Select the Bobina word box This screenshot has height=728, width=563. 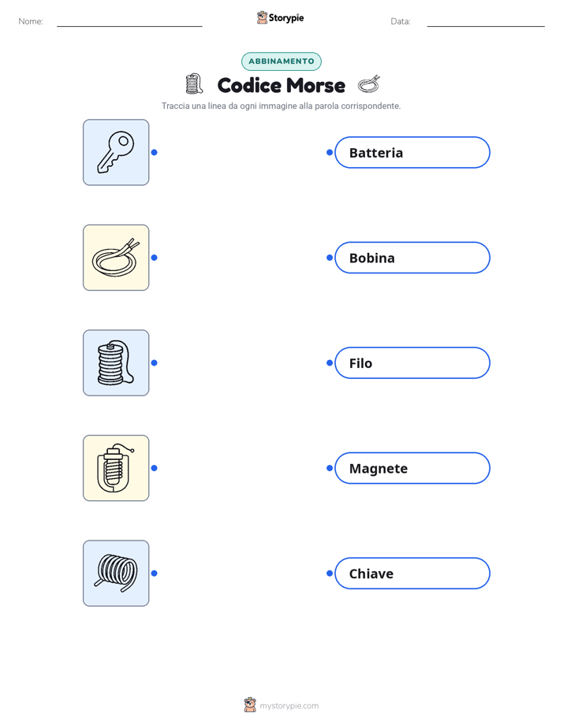click(x=412, y=258)
